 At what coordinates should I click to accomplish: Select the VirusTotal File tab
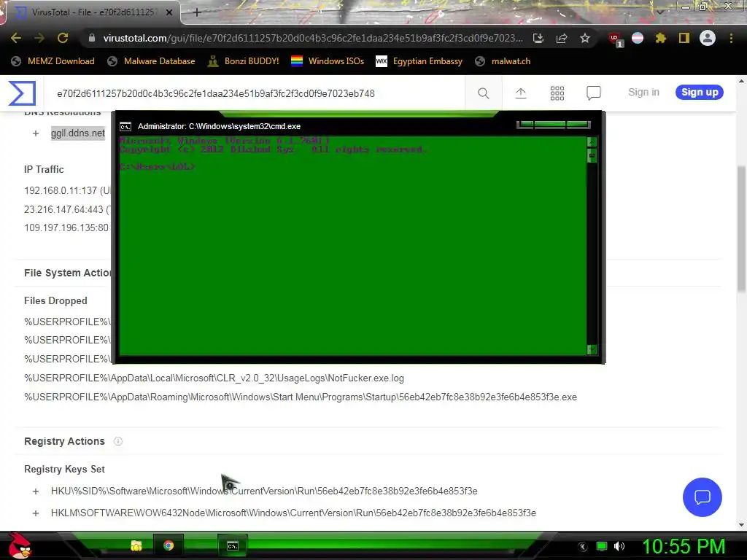(x=93, y=12)
